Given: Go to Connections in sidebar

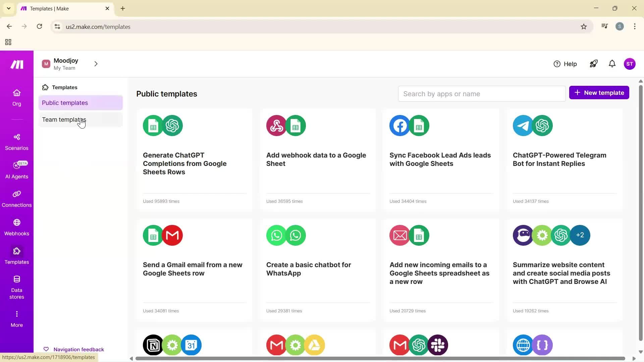Looking at the screenshot, I should 16,199.
